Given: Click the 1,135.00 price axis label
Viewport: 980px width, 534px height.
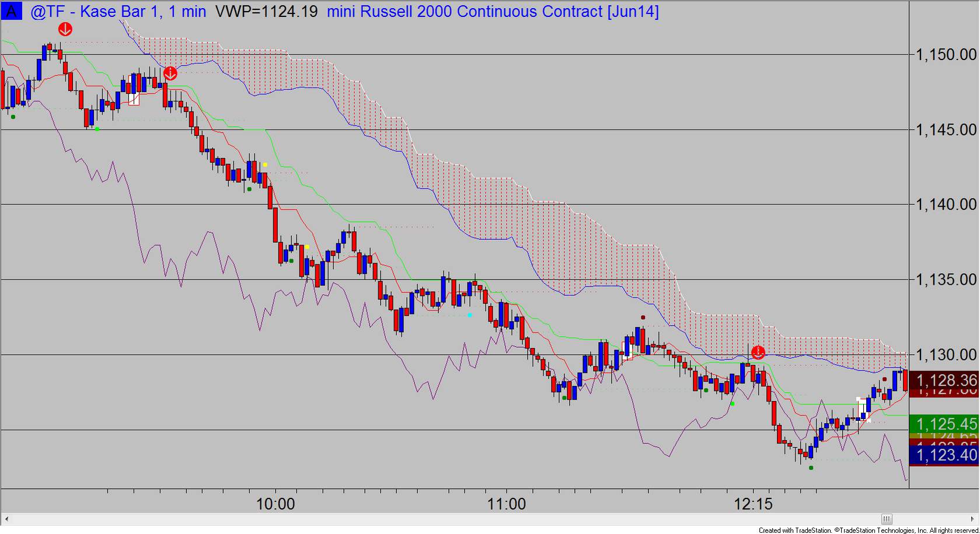Looking at the screenshot, I should (946, 280).
